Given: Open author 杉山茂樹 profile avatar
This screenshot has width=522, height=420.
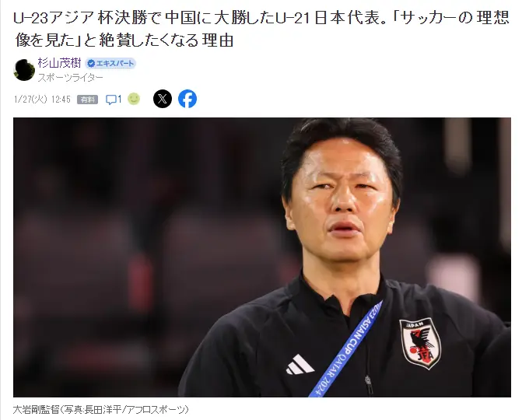Looking at the screenshot, I should click(x=24, y=70).
